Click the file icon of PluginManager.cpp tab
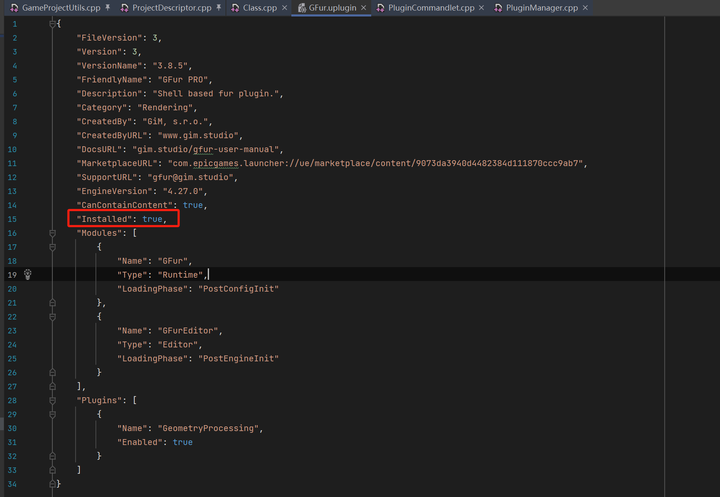This screenshot has width=720, height=497. [498, 8]
